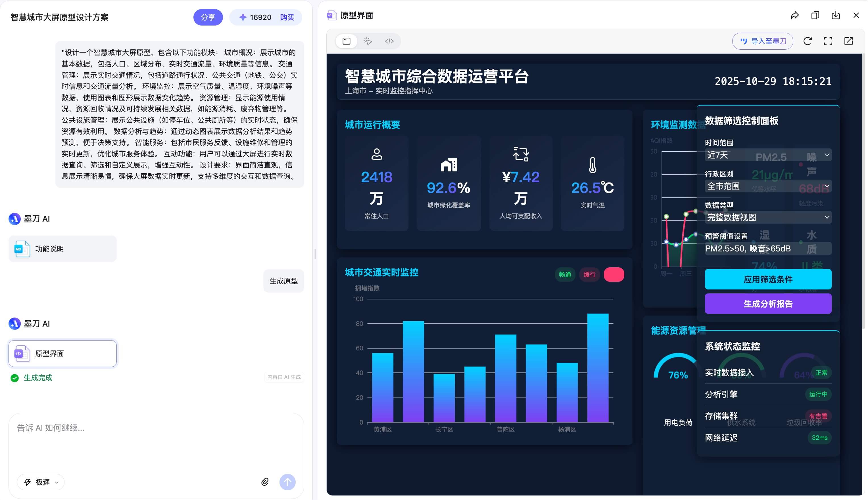This screenshot has width=868, height=500.
Task: Open the 时间范围 dropdown showing 近7天
Action: (768, 155)
